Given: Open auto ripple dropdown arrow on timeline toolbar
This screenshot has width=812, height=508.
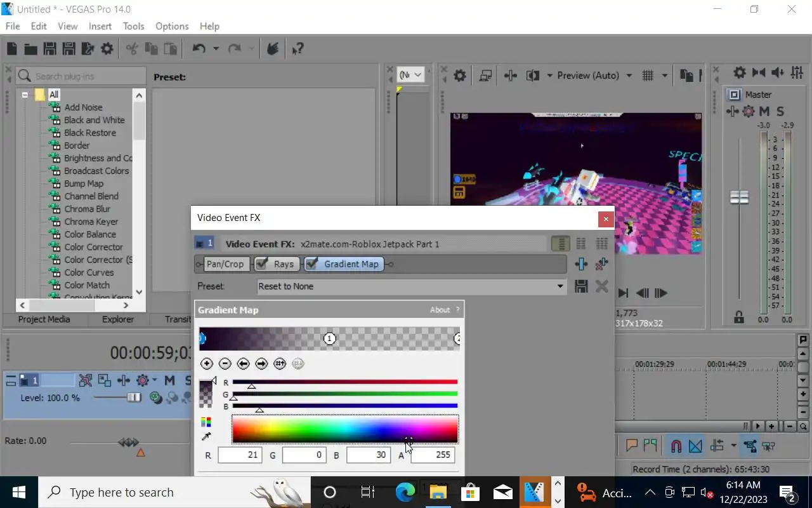Looking at the screenshot, I should [x=733, y=446].
